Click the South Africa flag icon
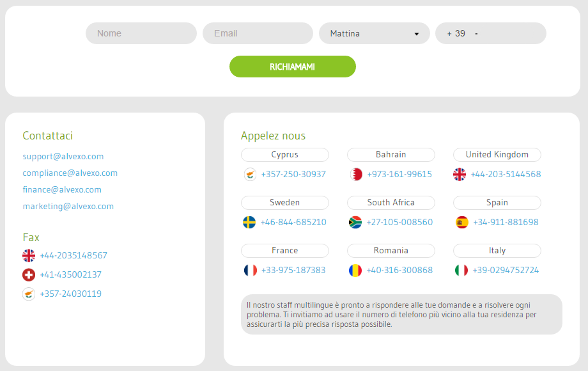 [x=355, y=223]
